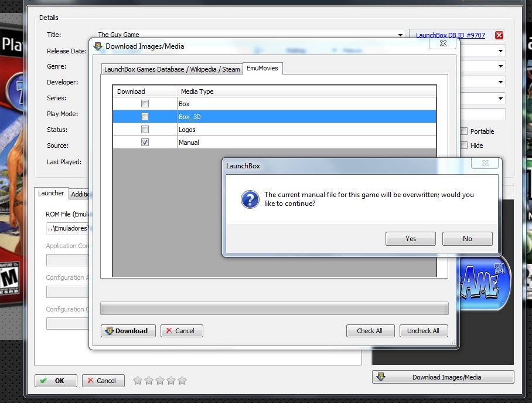The height and width of the screenshot is (403, 532).
Task: Close the LaunchBox confirmation dialog
Action: pyautogui.click(x=485, y=163)
